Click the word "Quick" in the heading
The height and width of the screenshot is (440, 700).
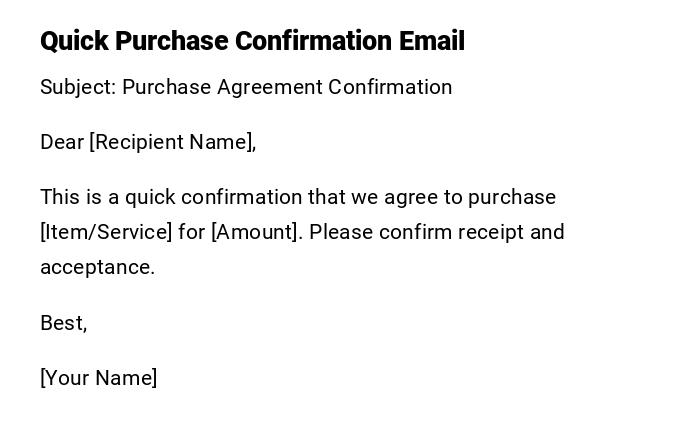[74, 41]
